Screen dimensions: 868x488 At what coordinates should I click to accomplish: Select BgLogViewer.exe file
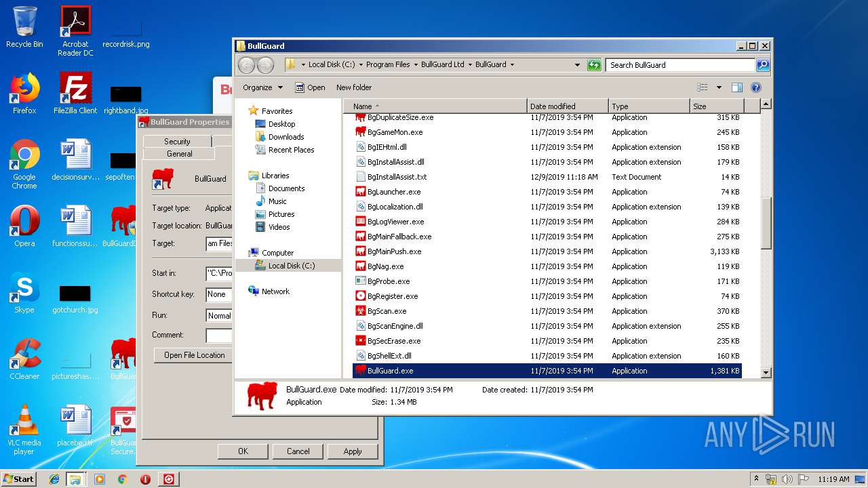pos(395,222)
